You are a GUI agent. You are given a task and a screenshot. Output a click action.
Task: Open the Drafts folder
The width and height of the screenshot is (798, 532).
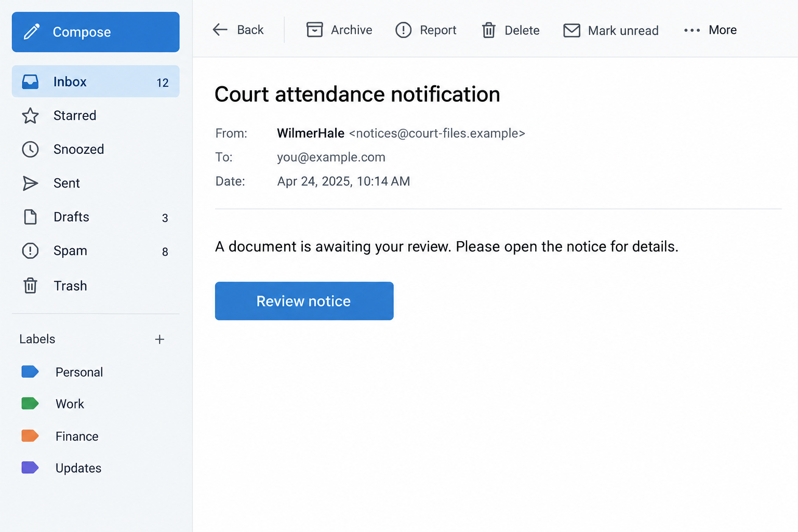click(96, 217)
